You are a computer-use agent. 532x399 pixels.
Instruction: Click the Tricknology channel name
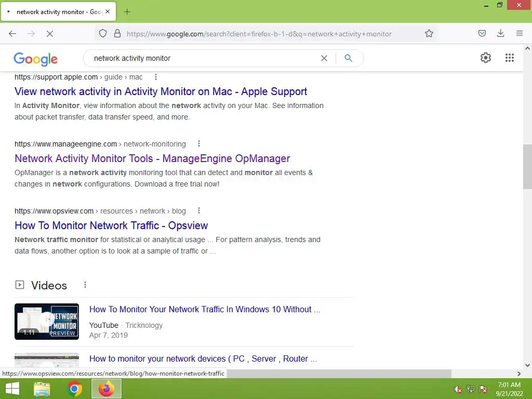144,325
